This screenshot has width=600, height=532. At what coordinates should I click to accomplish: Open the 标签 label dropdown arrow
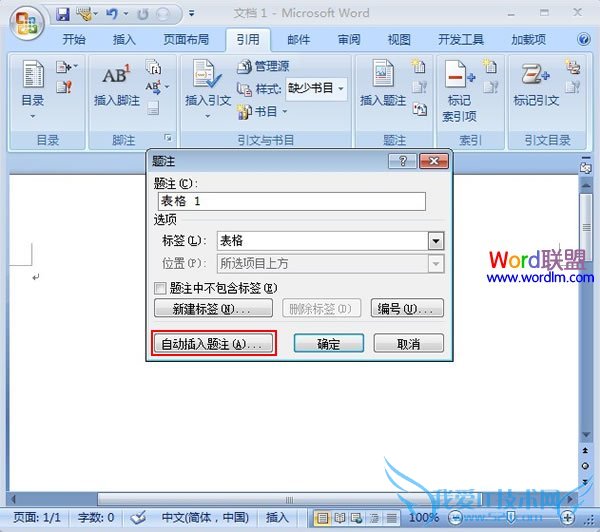click(x=436, y=241)
